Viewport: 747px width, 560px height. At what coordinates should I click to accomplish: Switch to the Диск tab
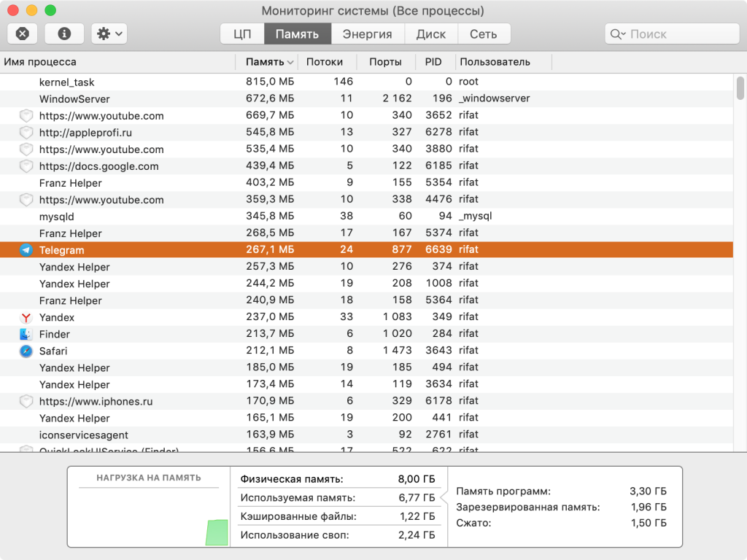click(x=430, y=34)
